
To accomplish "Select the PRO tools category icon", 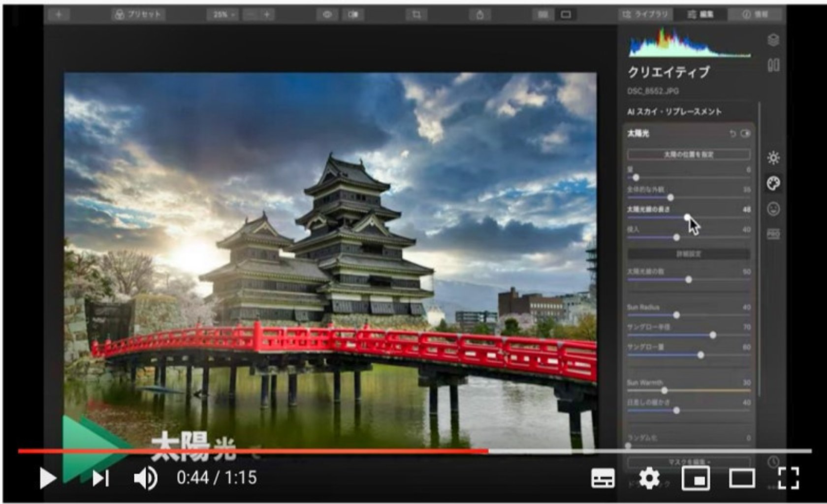I will [x=773, y=234].
